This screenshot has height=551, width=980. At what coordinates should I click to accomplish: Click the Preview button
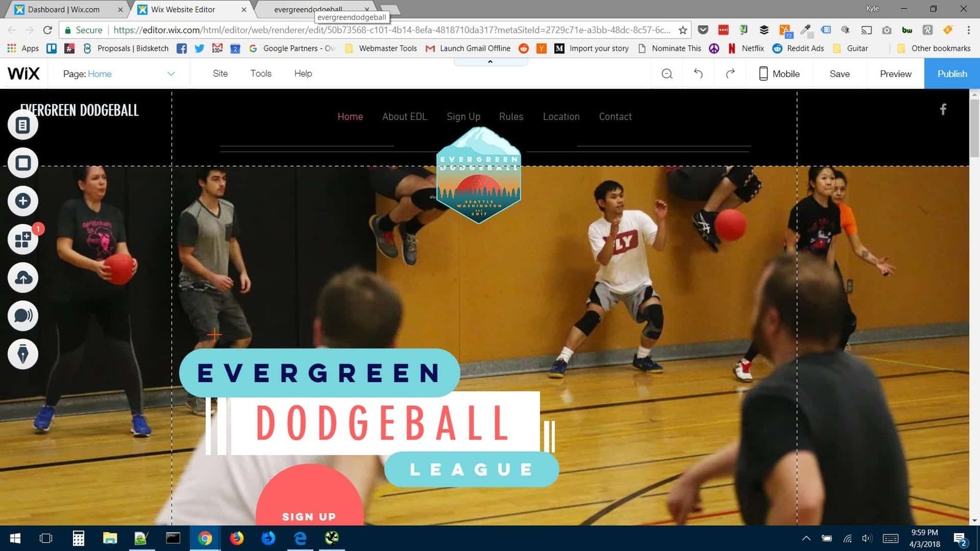(895, 73)
